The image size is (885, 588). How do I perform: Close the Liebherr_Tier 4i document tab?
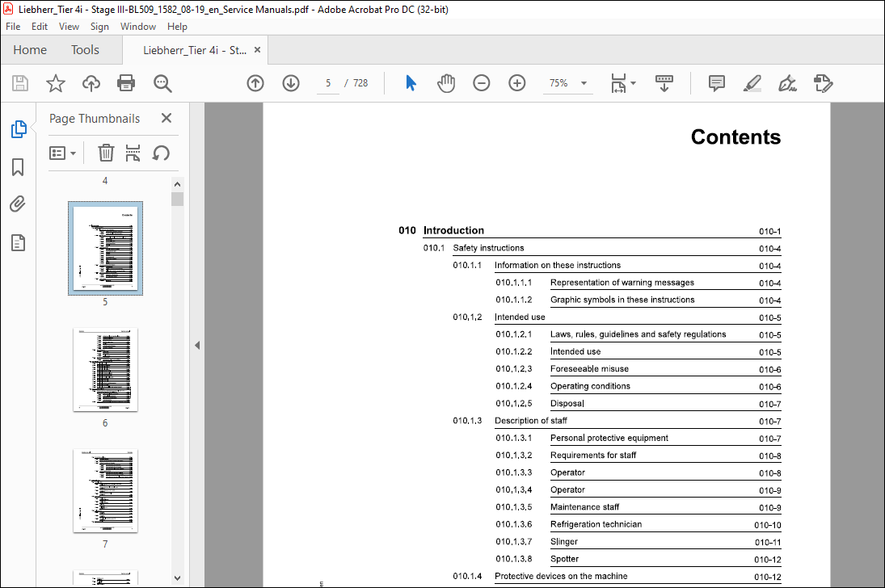point(257,49)
